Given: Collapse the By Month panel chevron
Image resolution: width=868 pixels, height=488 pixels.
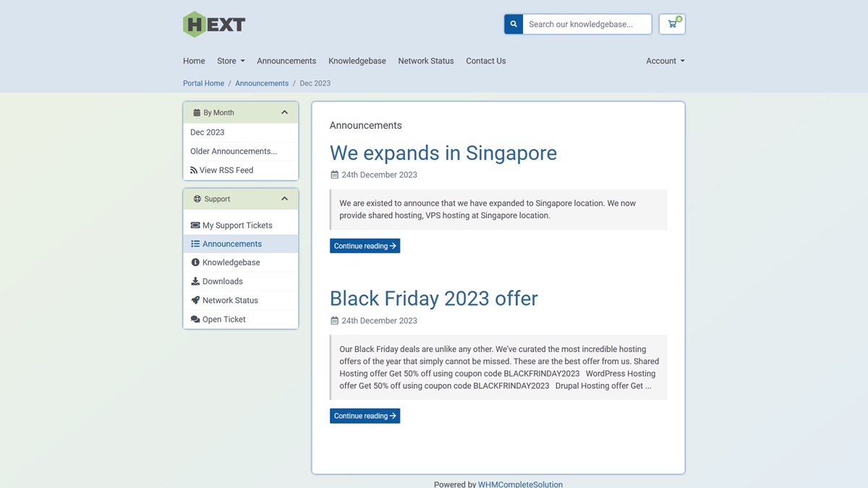Looking at the screenshot, I should (284, 113).
